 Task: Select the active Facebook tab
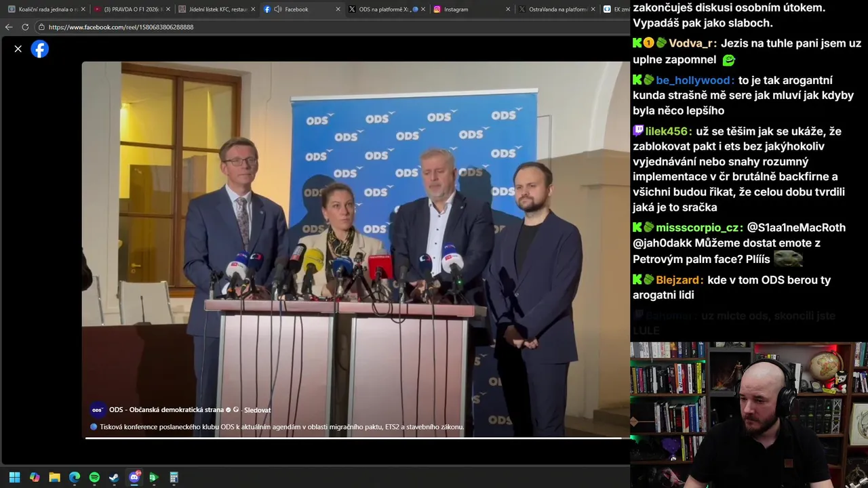(x=302, y=9)
